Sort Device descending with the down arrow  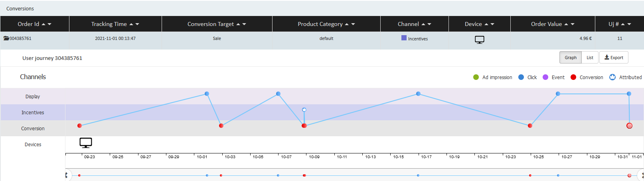492,24
